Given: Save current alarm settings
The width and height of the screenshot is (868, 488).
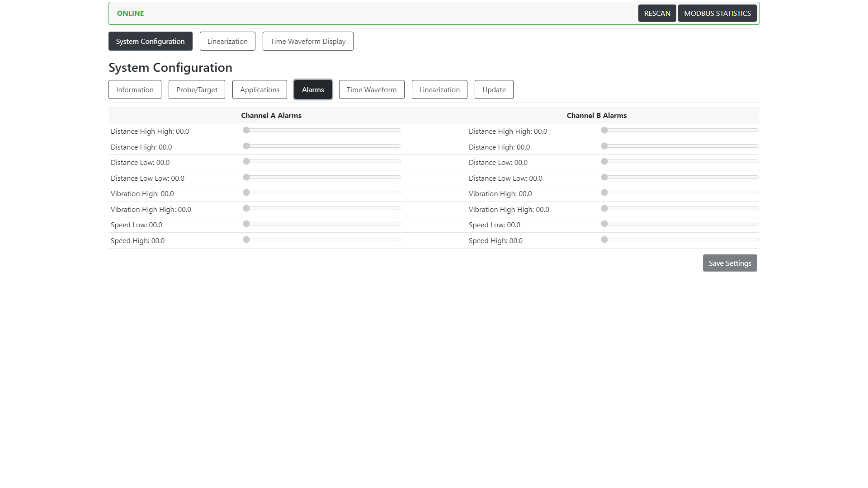Looking at the screenshot, I should (x=730, y=263).
